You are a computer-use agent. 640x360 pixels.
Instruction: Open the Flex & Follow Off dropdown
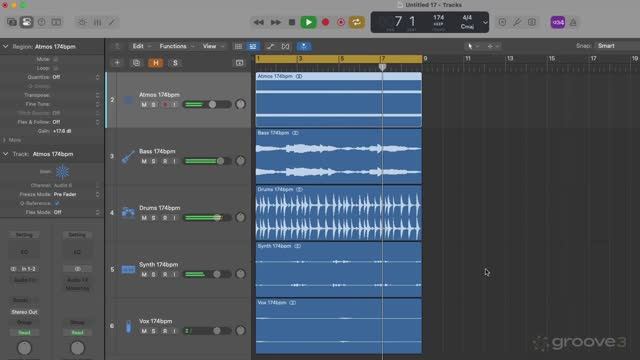pos(76,122)
